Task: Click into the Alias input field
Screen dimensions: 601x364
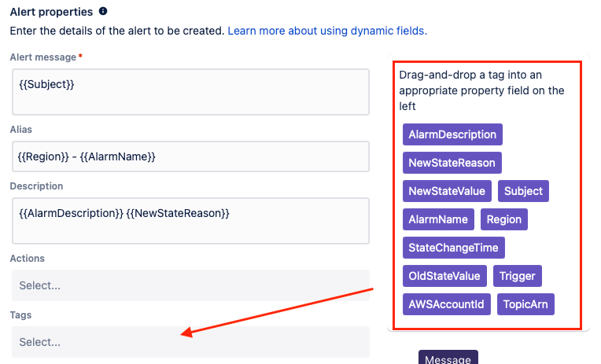Action: click(190, 156)
